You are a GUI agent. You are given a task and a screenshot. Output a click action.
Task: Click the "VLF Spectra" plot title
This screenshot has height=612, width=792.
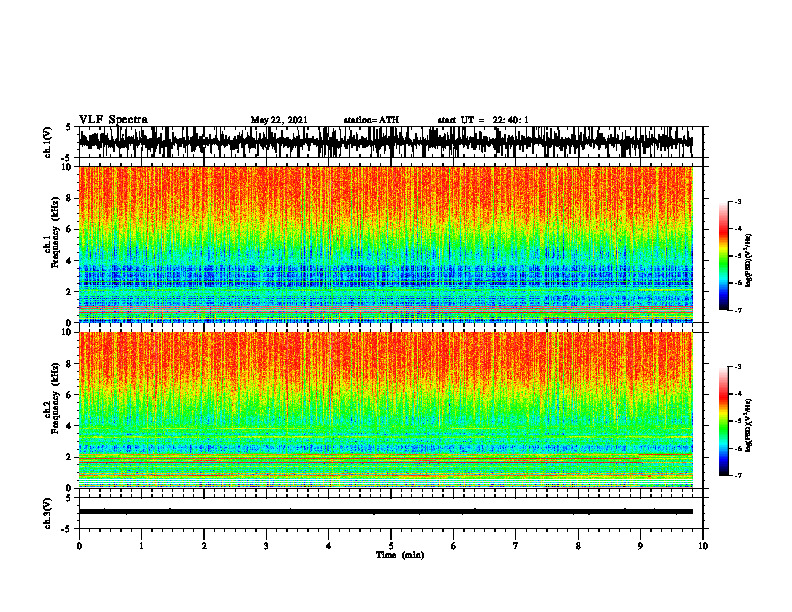coord(113,120)
